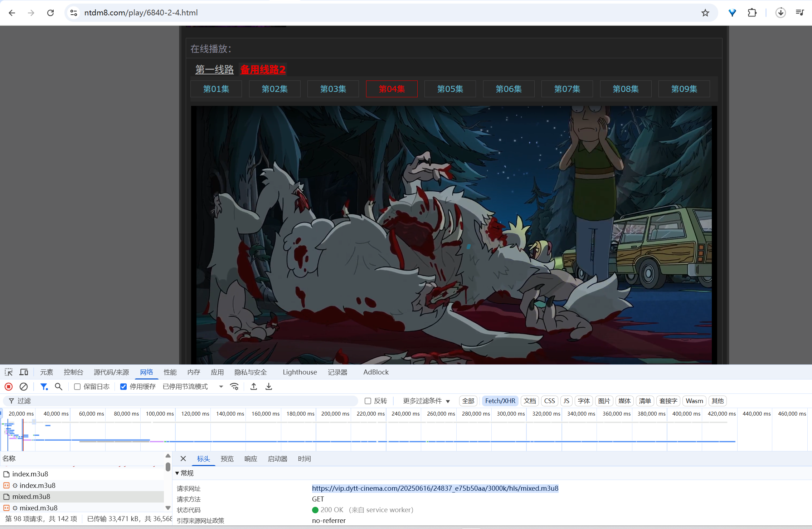The height and width of the screenshot is (529, 812).
Task: Play episode 第05集
Action: click(450, 89)
